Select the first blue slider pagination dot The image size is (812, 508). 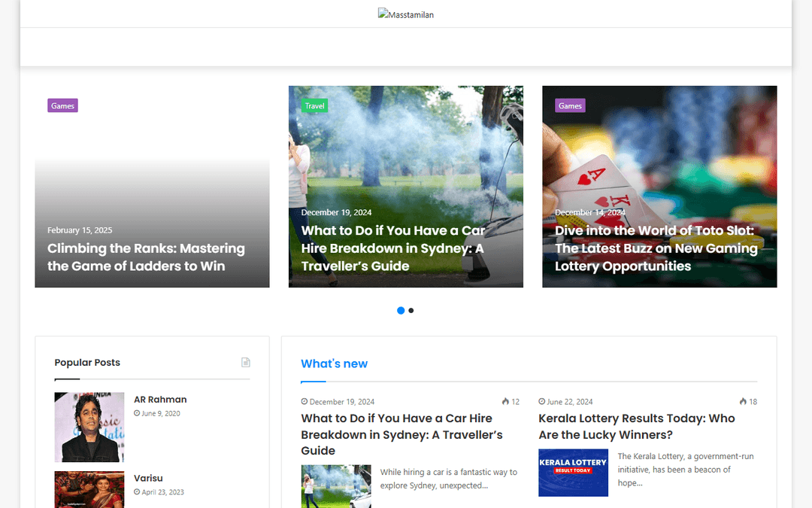point(401,311)
